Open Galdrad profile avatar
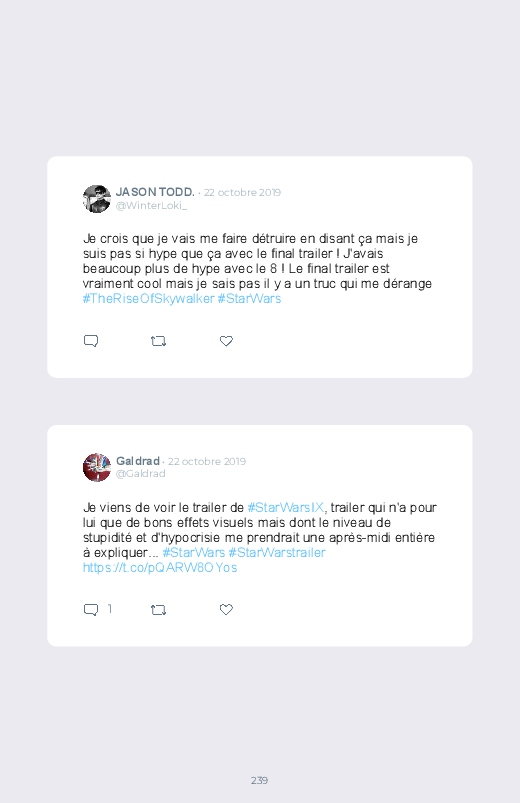 click(x=97, y=467)
